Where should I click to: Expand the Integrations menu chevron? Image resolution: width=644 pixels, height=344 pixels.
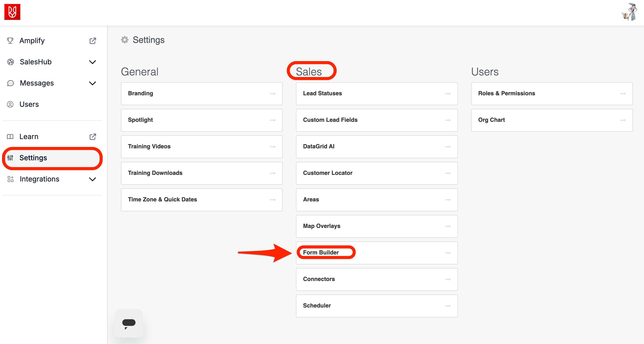point(92,179)
